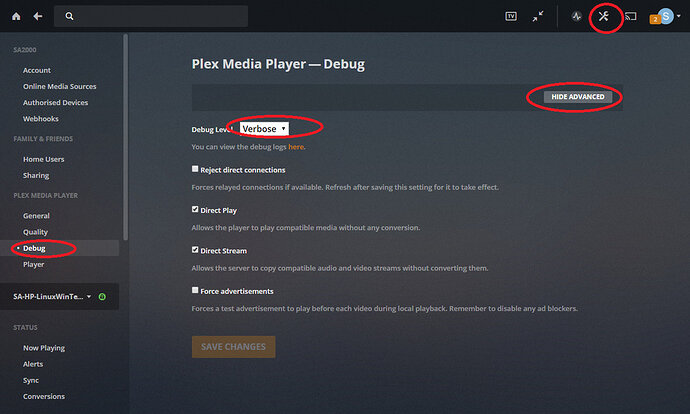
Task: Enable Force advertisements checkbox
Action: [x=195, y=290]
